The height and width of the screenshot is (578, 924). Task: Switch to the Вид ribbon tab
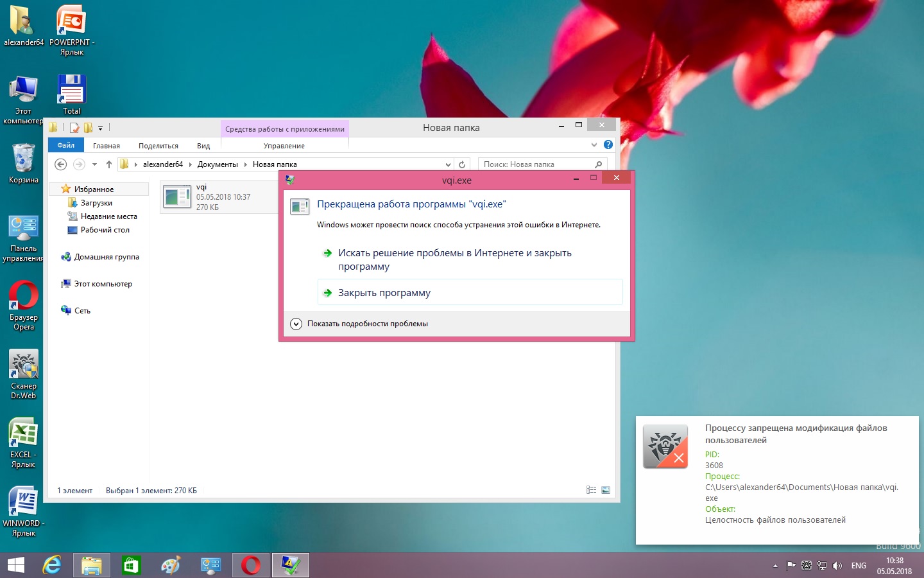203,146
